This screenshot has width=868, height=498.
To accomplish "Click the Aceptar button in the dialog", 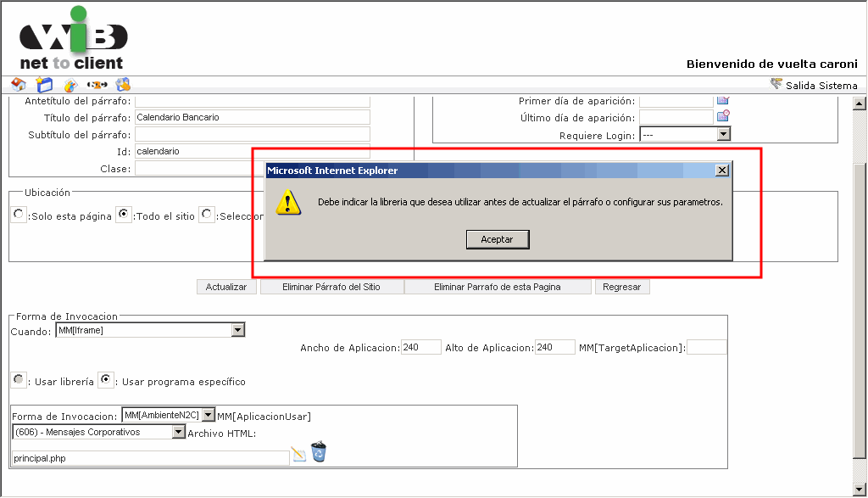I will (x=498, y=239).
